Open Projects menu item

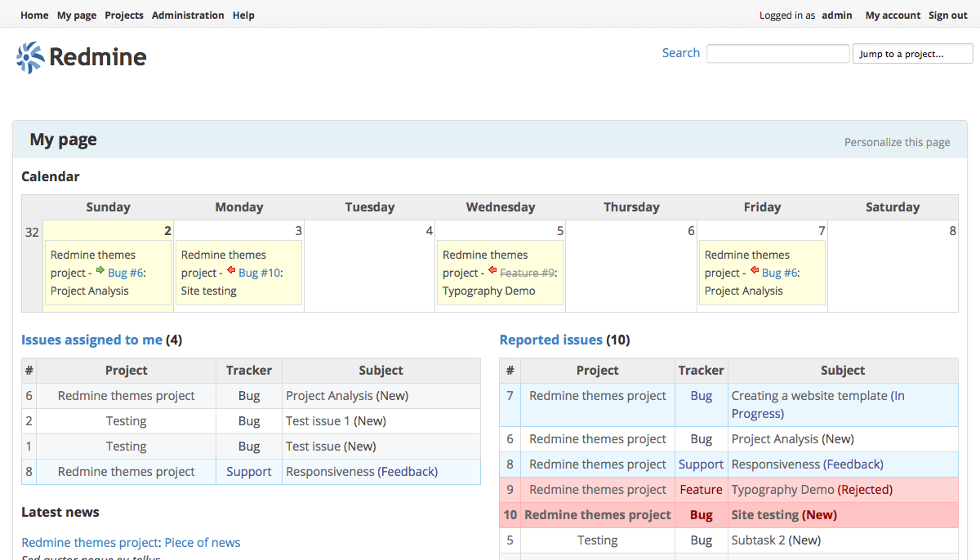click(124, 15)
